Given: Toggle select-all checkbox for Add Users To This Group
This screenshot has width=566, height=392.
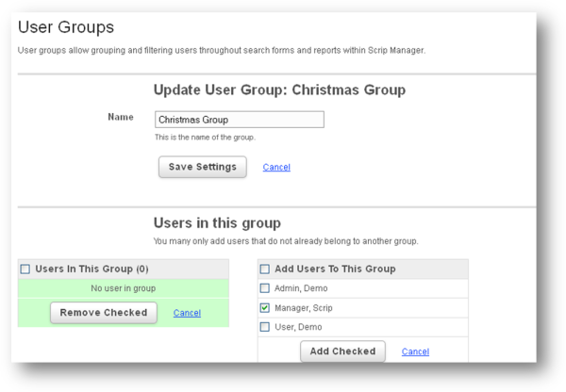Looking at the screenshot, I should point(265,269).
